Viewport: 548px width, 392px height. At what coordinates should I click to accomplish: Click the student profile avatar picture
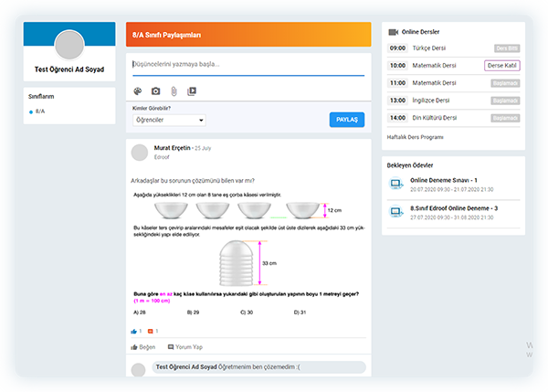click(x=69, y=45)
